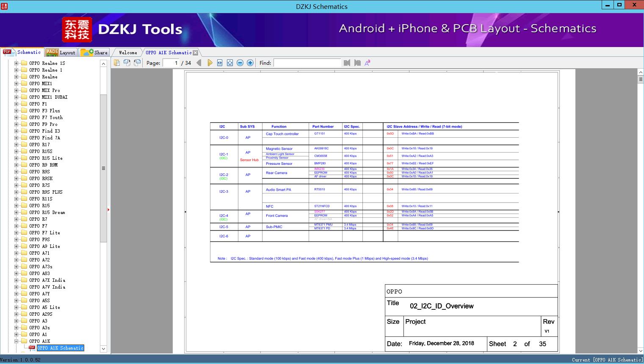Open the Layout panel tab
The image size is (644, 364).
tap(61, 53)
